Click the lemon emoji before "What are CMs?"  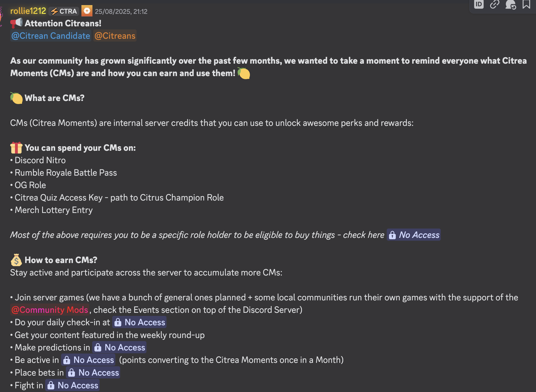coord(16,98)
